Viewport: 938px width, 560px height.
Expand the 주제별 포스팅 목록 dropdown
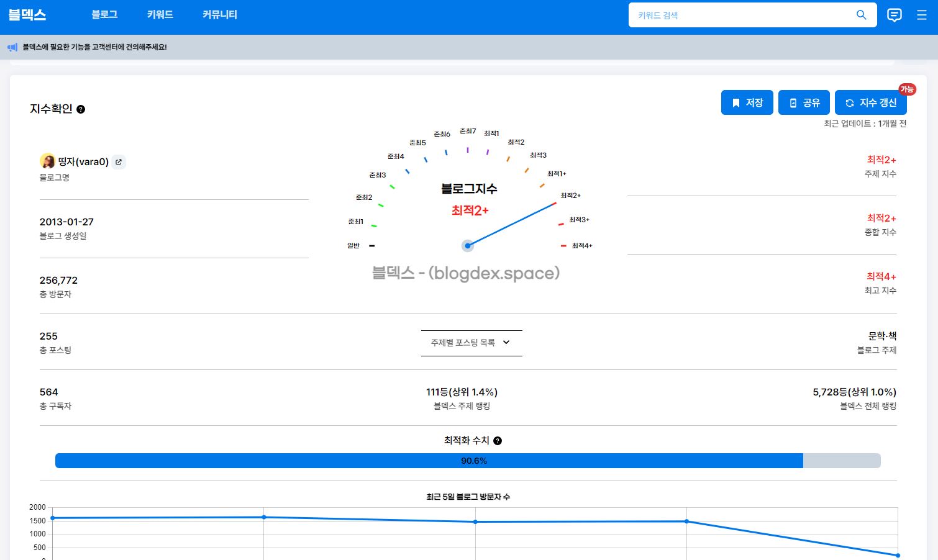(471, 343)
